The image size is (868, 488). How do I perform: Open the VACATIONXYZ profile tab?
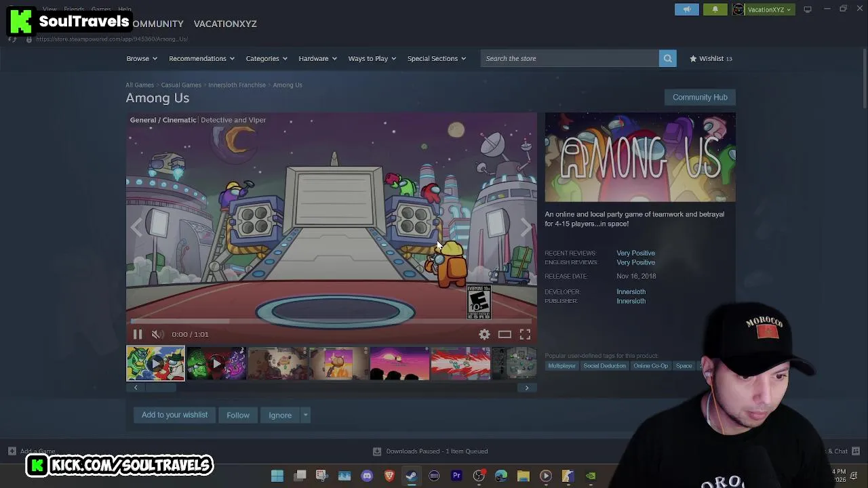coord(225,24)
